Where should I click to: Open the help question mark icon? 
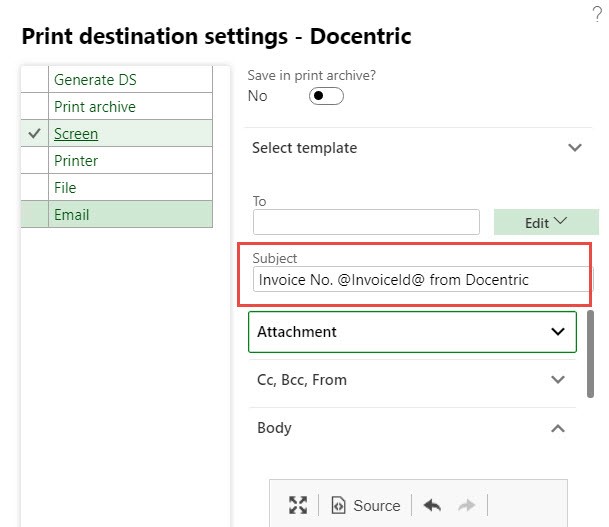point(597,15)
